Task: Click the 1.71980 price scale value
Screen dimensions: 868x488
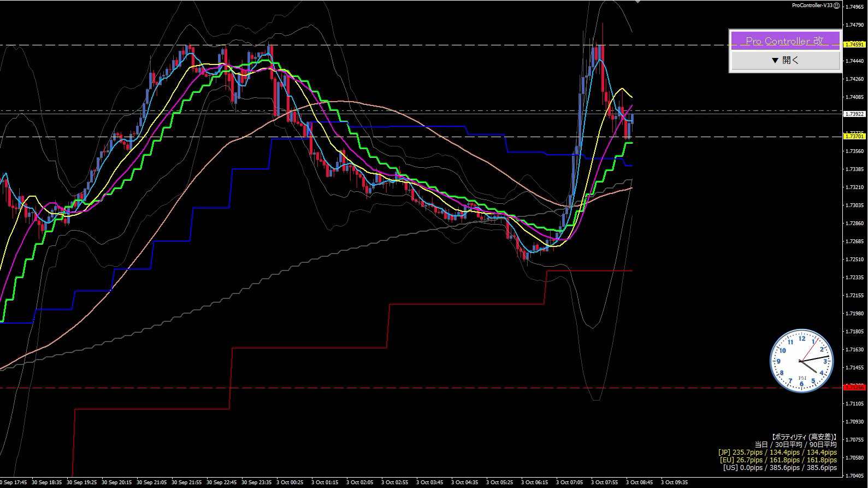Action: [x=854, y=314]
